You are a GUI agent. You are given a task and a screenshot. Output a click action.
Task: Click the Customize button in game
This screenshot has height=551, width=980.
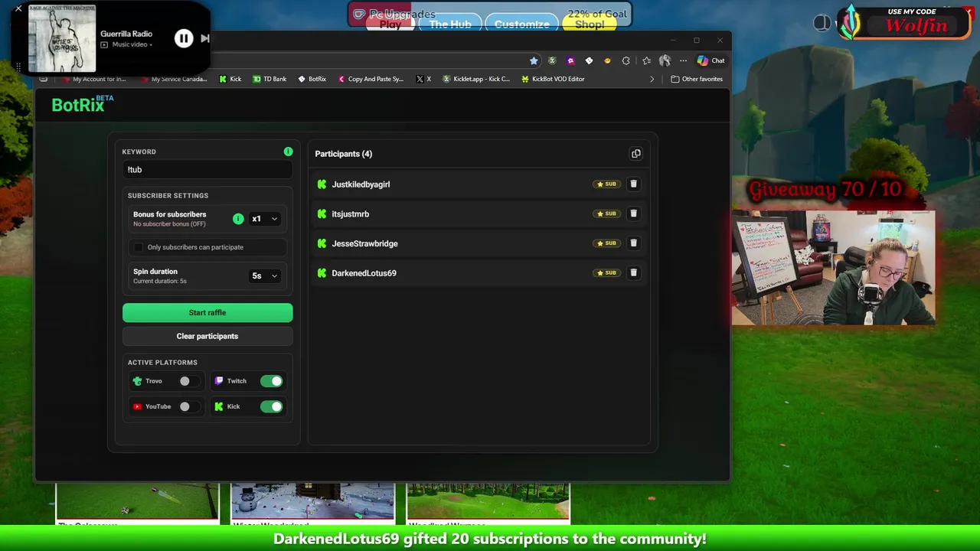coord(521,24)
